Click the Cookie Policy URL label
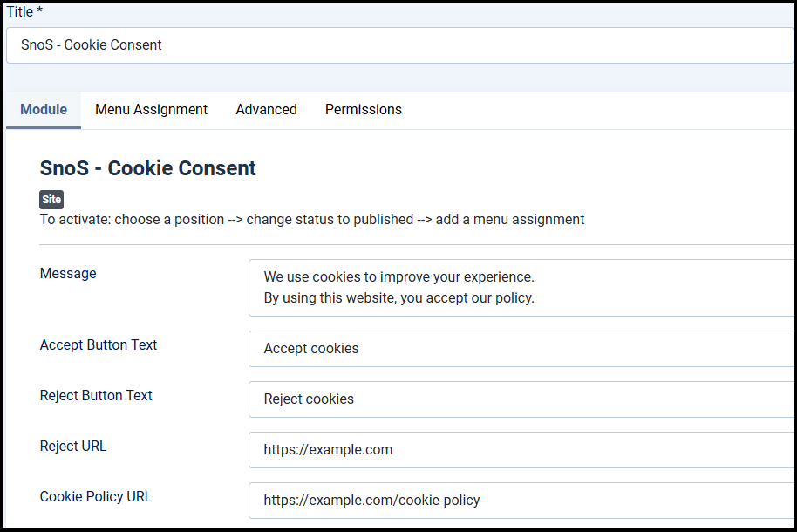 tap(96, 496)
